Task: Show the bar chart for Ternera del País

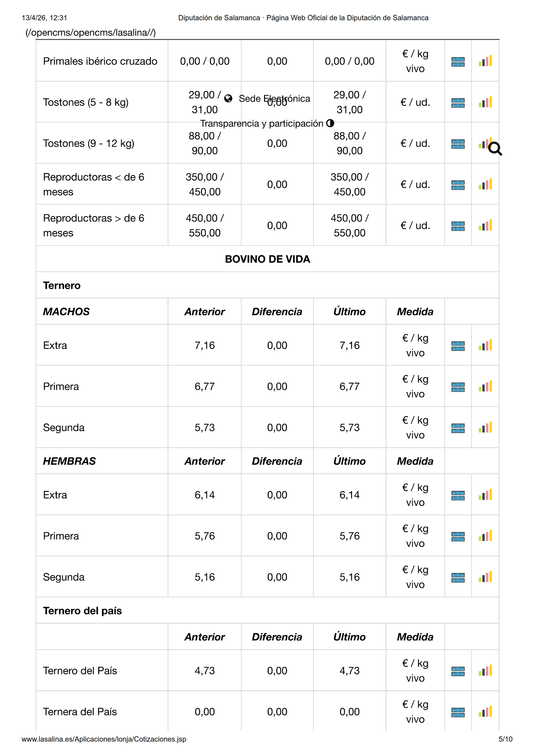Action: pyautogui.click(x=485, y=712)
